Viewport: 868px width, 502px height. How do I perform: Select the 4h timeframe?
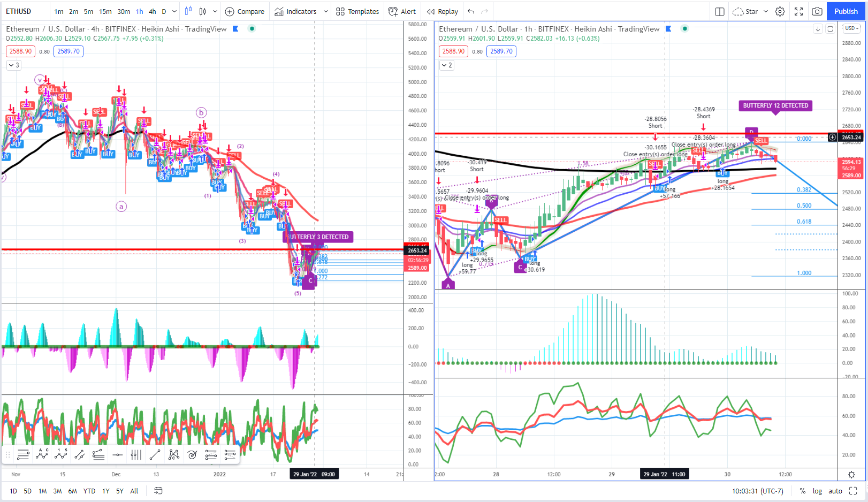coord(153,11)
